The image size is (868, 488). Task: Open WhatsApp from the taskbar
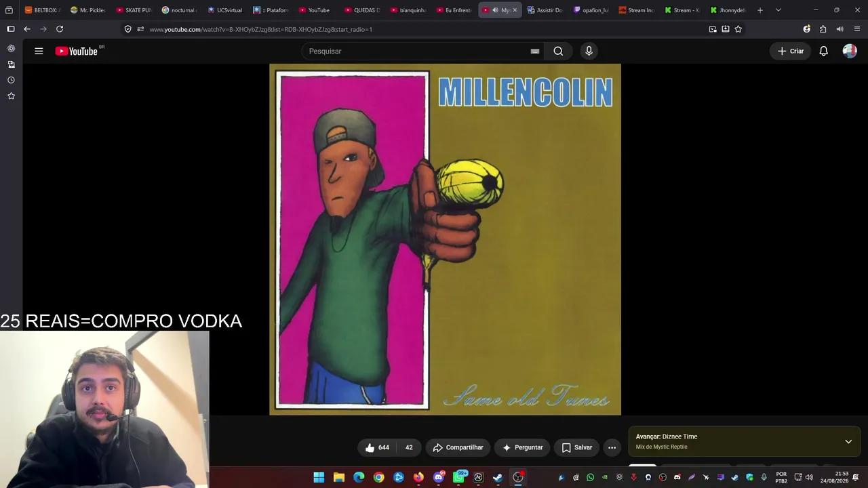[x=458, y=477]
